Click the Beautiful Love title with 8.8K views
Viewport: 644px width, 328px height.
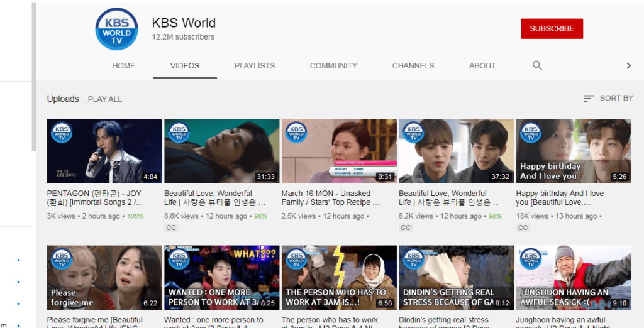pyautogui.click(x=215, y=198)
